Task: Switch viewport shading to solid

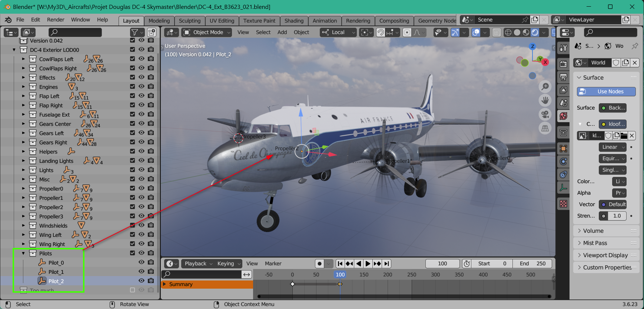Action: coord(517,32)
